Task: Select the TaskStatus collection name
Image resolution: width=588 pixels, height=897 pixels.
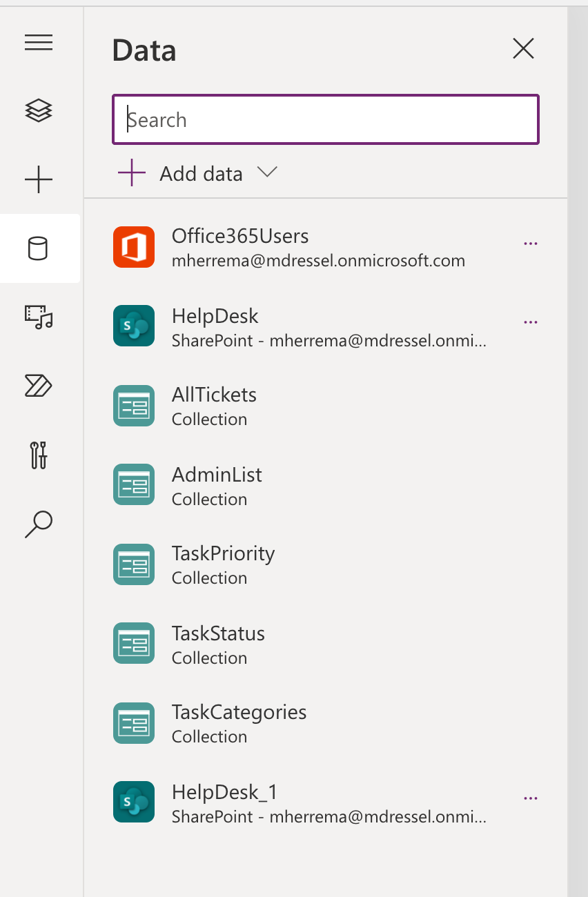Action: 218,633
